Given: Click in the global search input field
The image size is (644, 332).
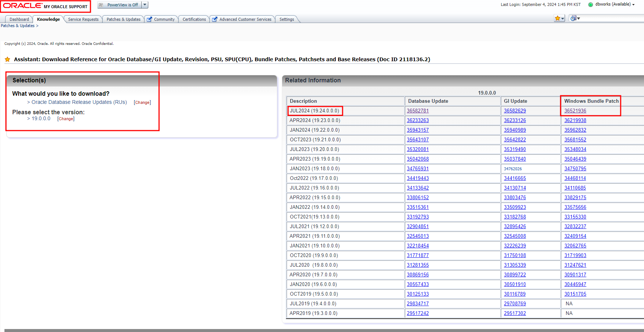Looking at the screenshot, I should tap(612, 18).
